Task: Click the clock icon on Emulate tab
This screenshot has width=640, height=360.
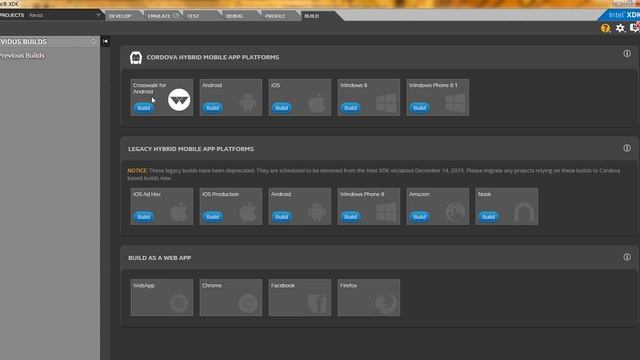Action: (x=176, y=15)
